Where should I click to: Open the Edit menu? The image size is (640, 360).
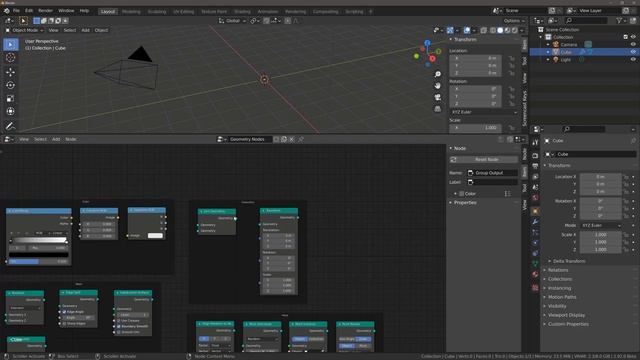click(x=29, y=11)
